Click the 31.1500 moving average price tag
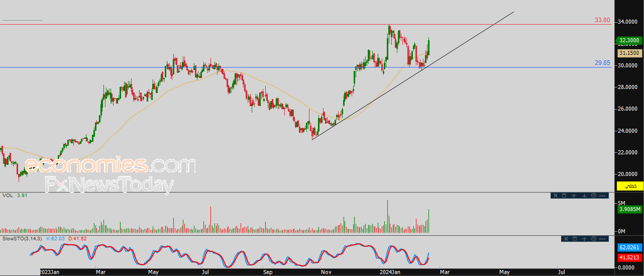 tap(629, 53)
